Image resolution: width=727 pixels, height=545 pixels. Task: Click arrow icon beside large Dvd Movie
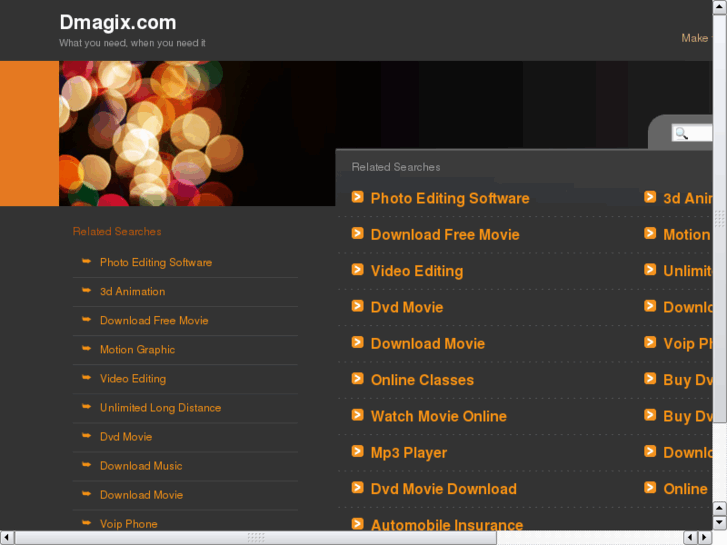357,306
